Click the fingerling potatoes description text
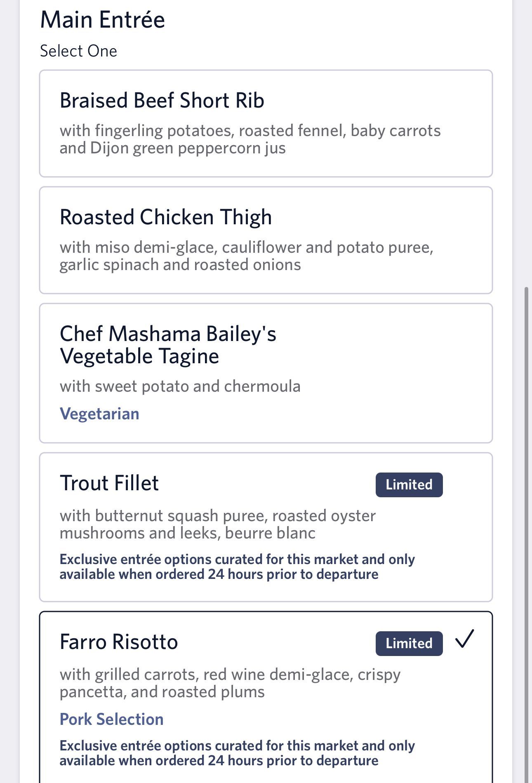Screen dimensions: 532x783 point(250,139)
